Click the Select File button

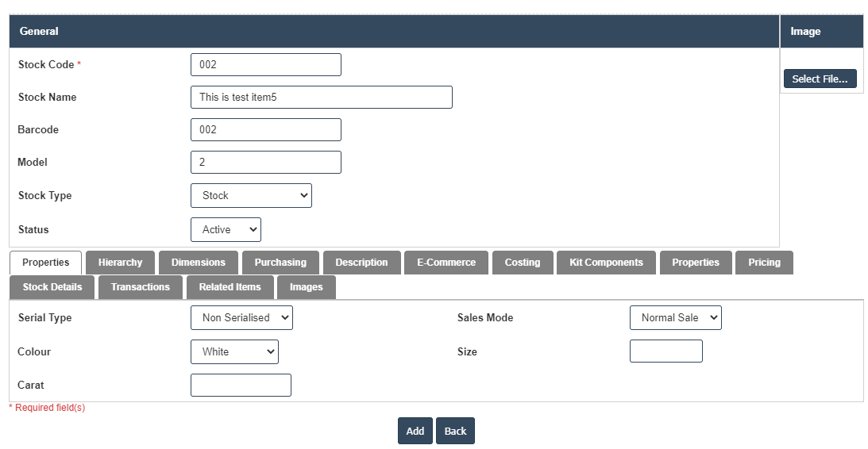click(820, 79)
